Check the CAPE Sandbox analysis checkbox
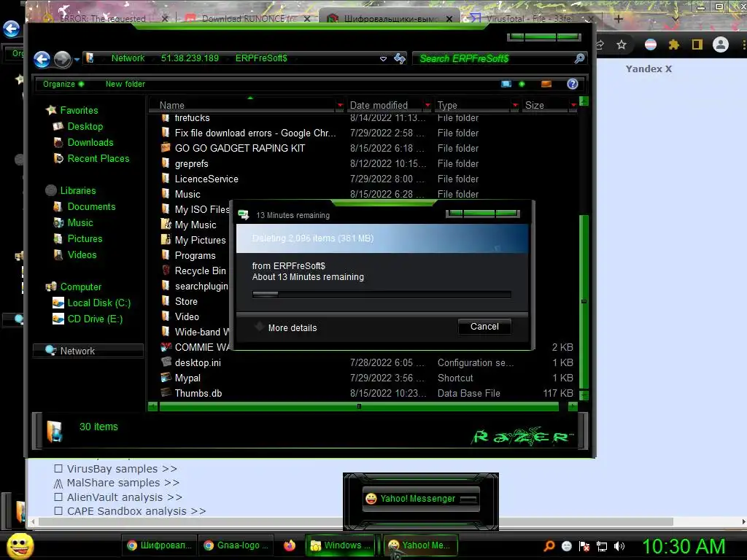 click(58, 511)
